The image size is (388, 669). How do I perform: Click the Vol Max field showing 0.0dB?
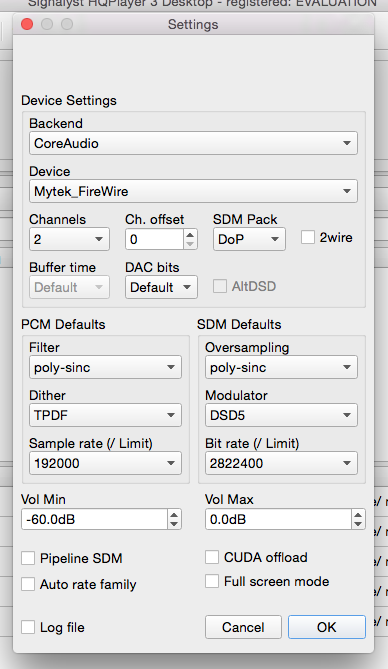tap(278, 519)
